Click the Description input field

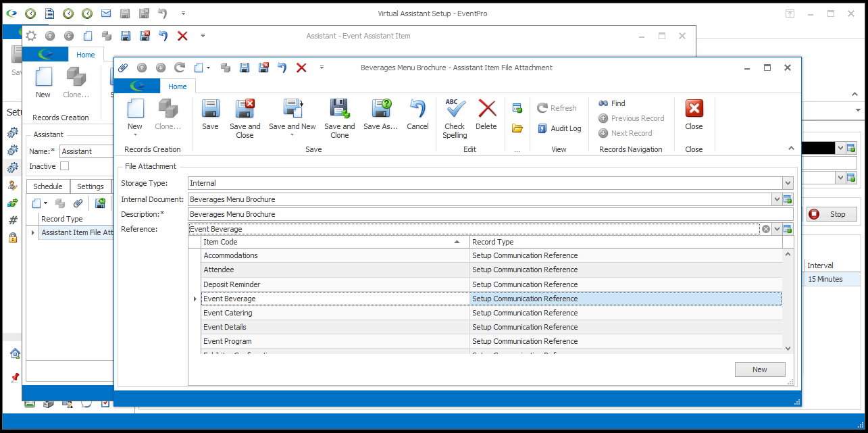(490, 214)
